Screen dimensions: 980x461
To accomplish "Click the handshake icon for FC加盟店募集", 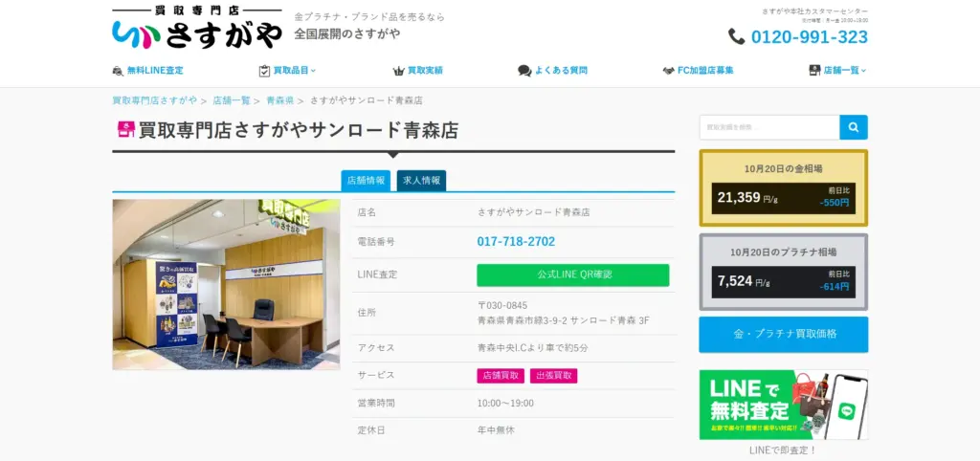I will click(668, 71).
